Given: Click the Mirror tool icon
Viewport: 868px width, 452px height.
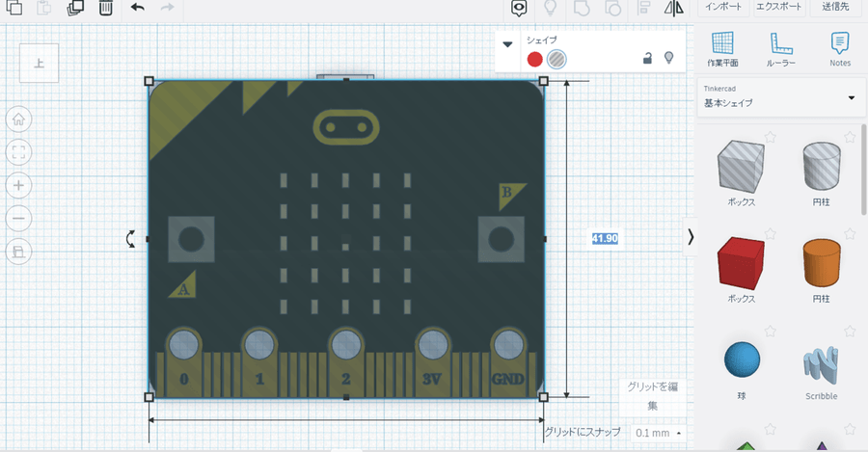Looking at the screenshot, I should point(674,8).
